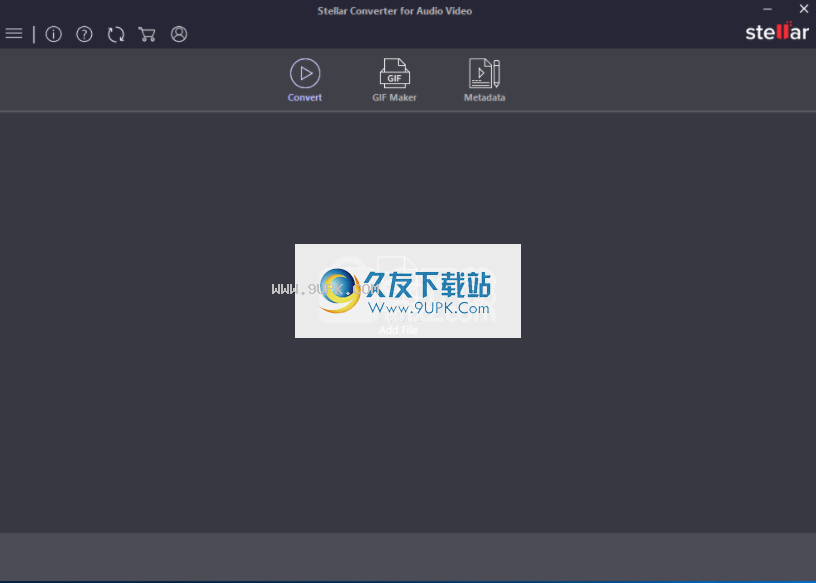The width and height of the screenshot is (816, 583).
Task: Minimize the Stellar Converter window
Action: 768,9
